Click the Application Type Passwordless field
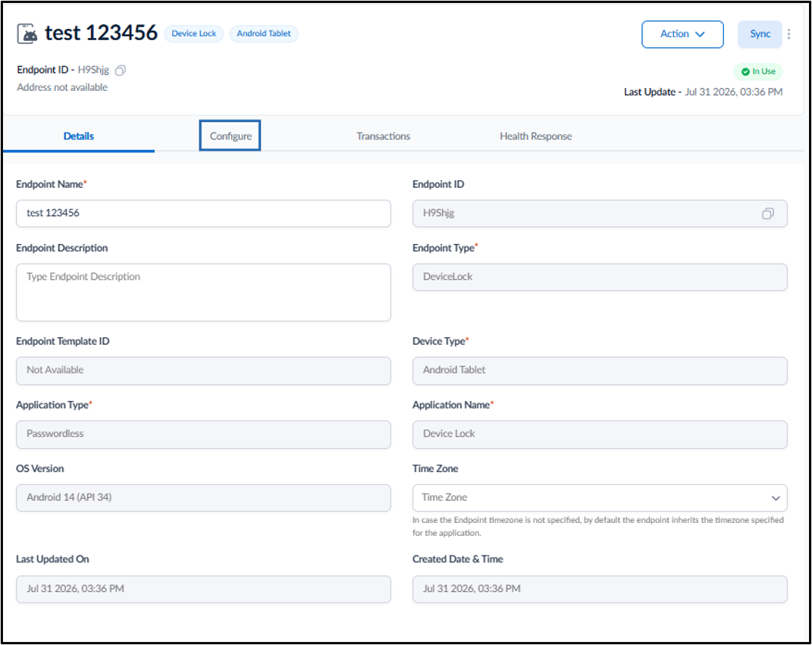 point(203,434)
